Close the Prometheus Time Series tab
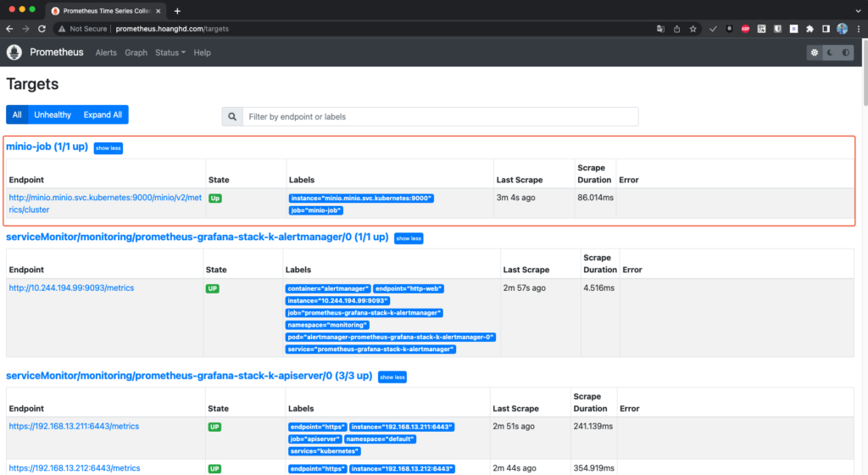Screen dimensions: 868x475 tap(159, 10)
